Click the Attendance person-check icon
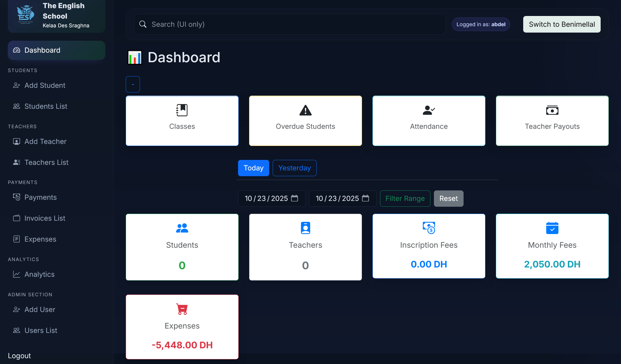Screen dimensions: 621x364 (x=429, y=110)
